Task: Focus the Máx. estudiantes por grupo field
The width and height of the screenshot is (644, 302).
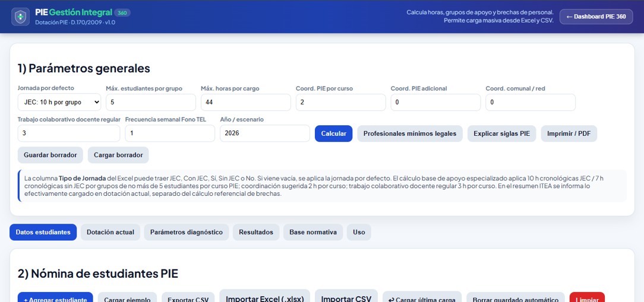Action: (x=151, y=102)
